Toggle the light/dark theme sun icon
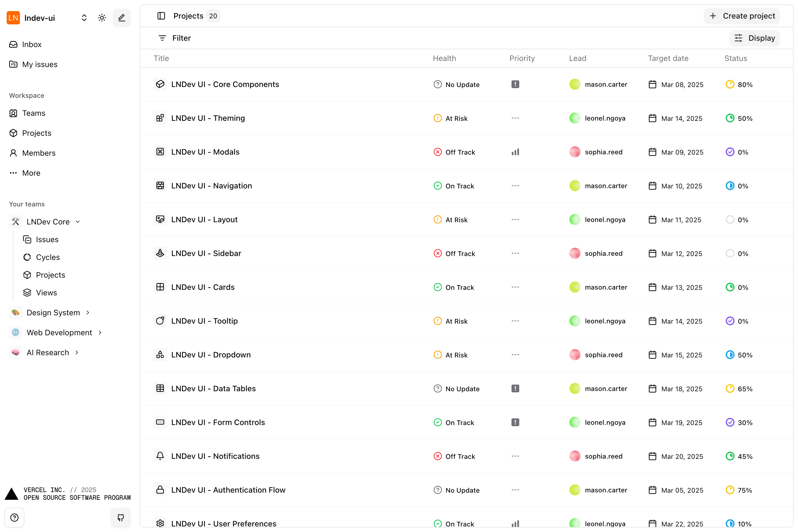Image resolution: width=798 pixels, height=532 pixels. 102,18
